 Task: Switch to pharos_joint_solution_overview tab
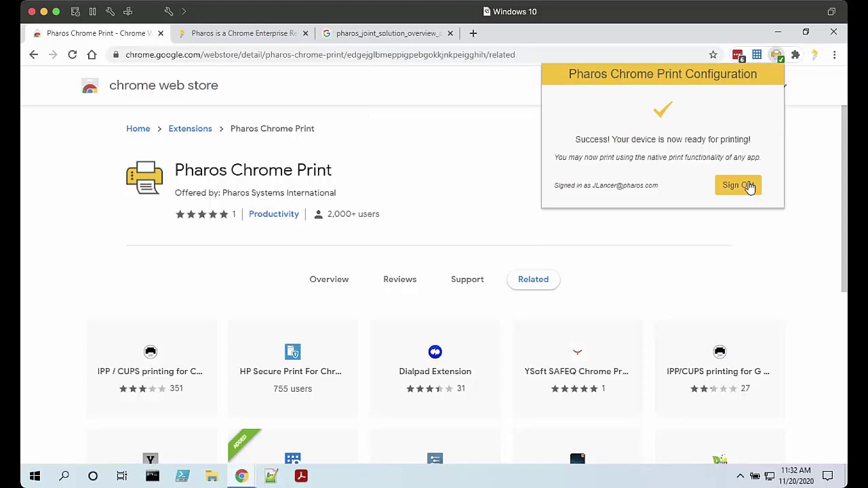[x=388, y=33]
